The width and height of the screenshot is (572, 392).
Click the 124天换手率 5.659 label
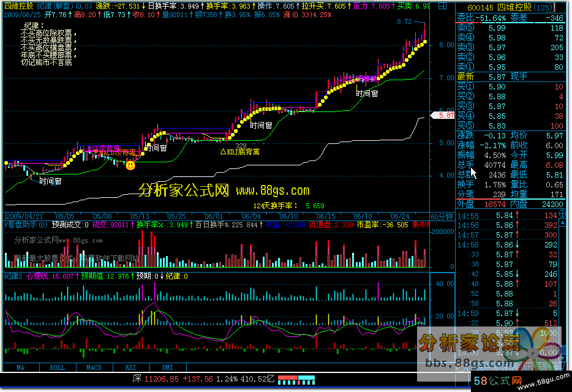[288, 206]
